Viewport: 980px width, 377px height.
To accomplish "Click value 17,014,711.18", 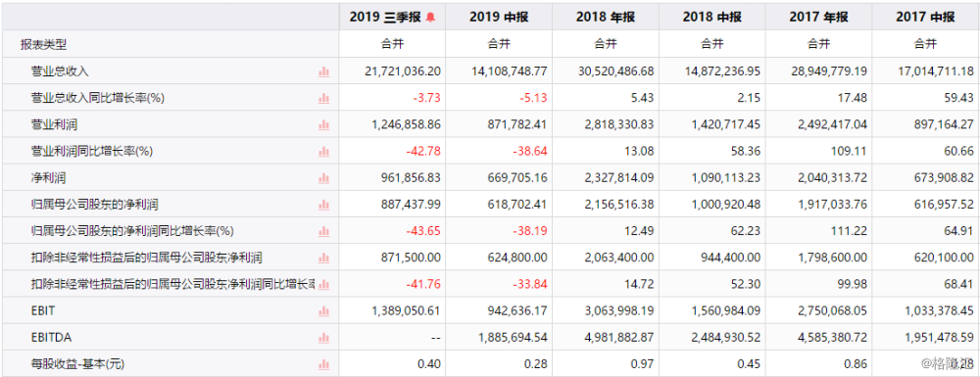I will [x=936, y=71].
